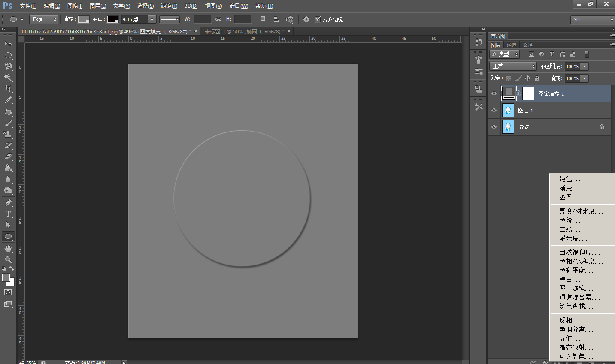The width and height of the screenshot is (615, 364).
Task: Hide the 图案填充 1 layer
Action: (x=494, y=94)
